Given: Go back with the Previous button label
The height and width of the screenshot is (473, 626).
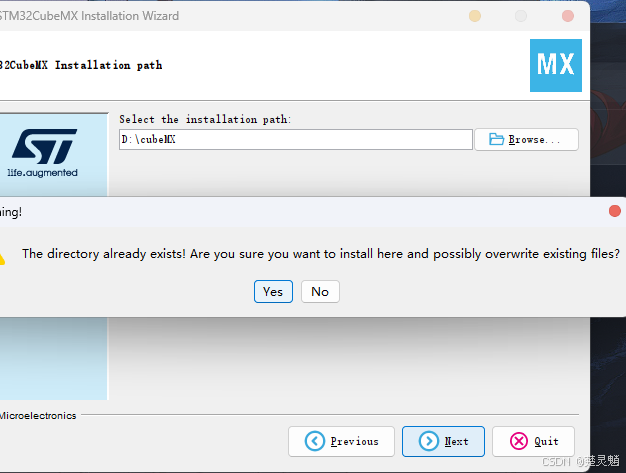Looking at the screenshot, I should pos(355,441).
